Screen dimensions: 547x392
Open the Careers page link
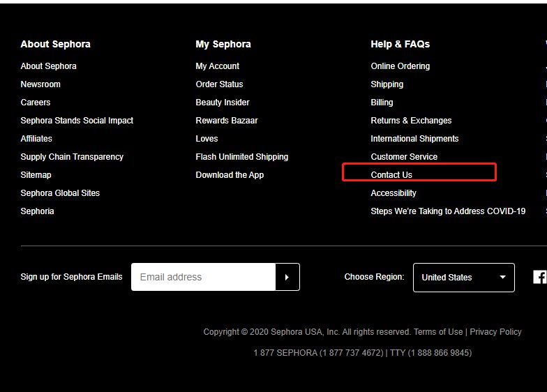[36, 102]
